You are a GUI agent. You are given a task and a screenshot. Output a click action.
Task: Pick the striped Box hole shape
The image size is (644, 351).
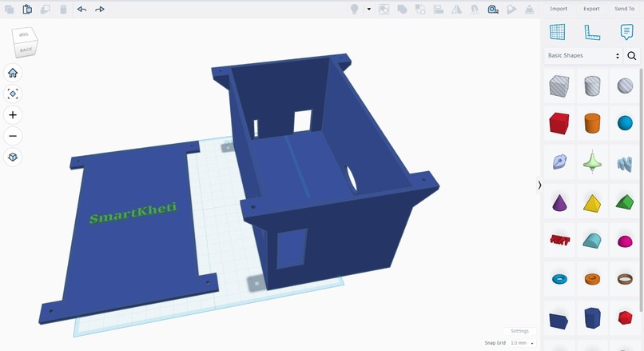tap(559, 86)
